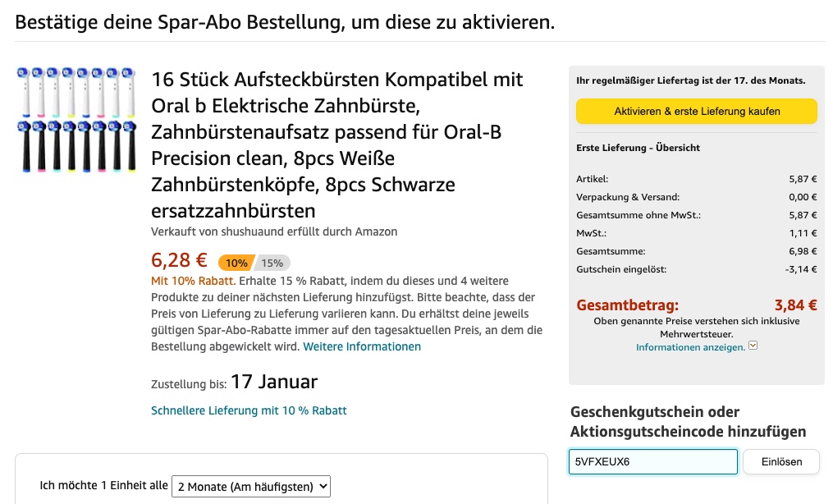Select the grey 15% discount badge

pos(272,263)
